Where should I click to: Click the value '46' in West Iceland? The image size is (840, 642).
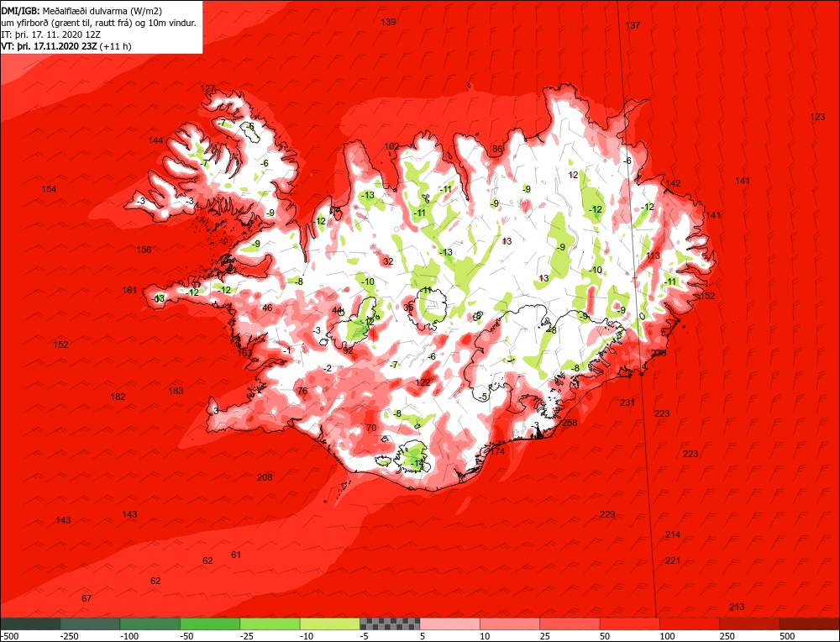pyautogui.click(x=267, y=308)
